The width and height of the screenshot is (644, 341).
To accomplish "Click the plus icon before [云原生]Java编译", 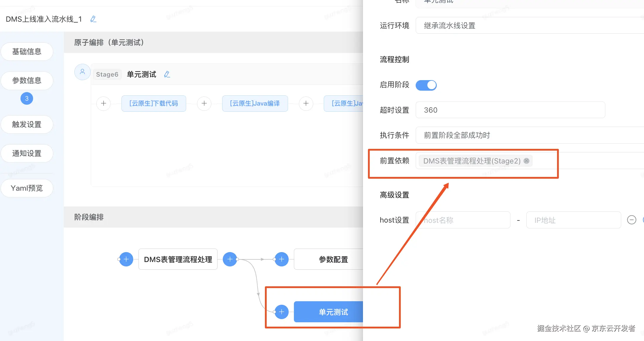I will point(204,104).
